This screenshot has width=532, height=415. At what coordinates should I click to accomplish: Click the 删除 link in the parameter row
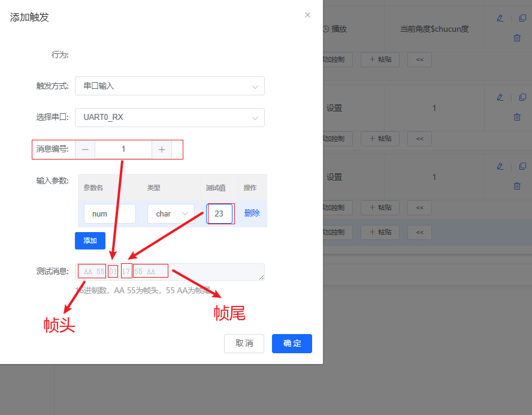point(252,213)
